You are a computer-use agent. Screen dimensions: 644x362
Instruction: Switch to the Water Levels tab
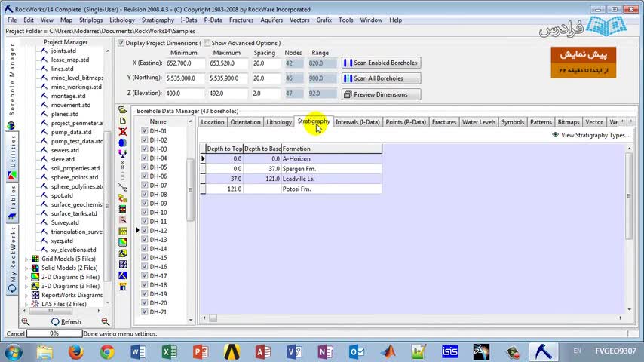point(479,122)
